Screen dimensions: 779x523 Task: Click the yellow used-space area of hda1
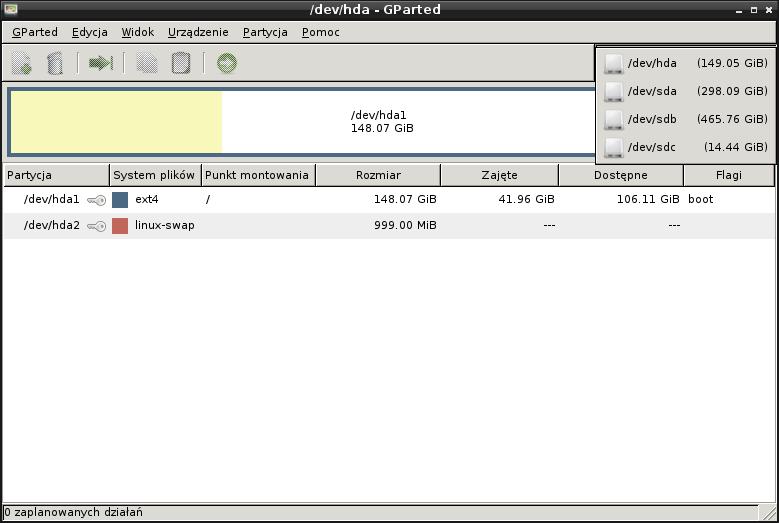click(116, 122)
